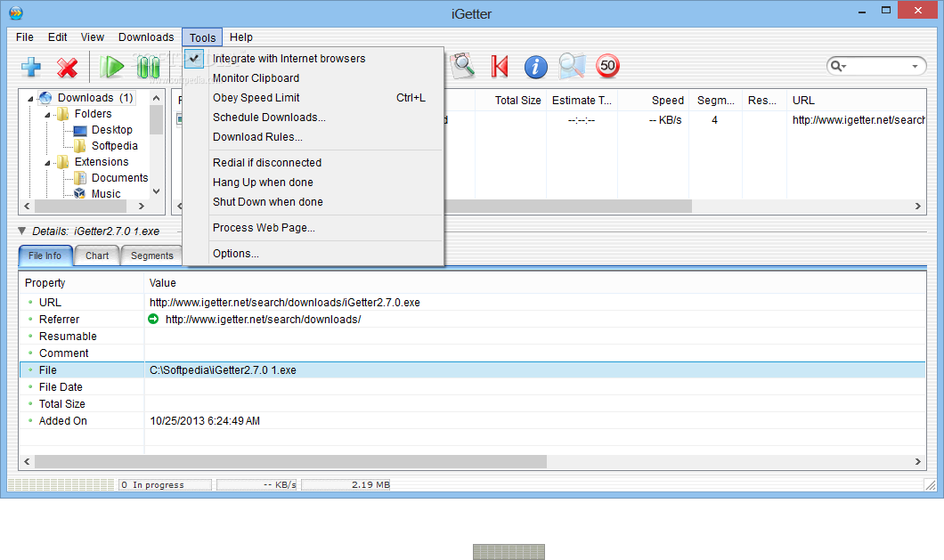The width and height of the screenshot is (944, 560).
Task: Switch to the File Info tab
Action: tap(45, 256)
